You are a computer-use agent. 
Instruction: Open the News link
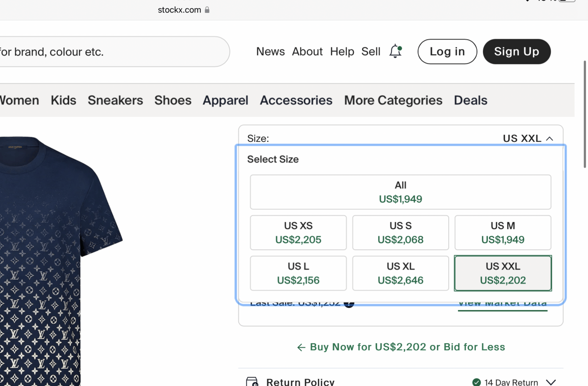(x=270, y=51)
